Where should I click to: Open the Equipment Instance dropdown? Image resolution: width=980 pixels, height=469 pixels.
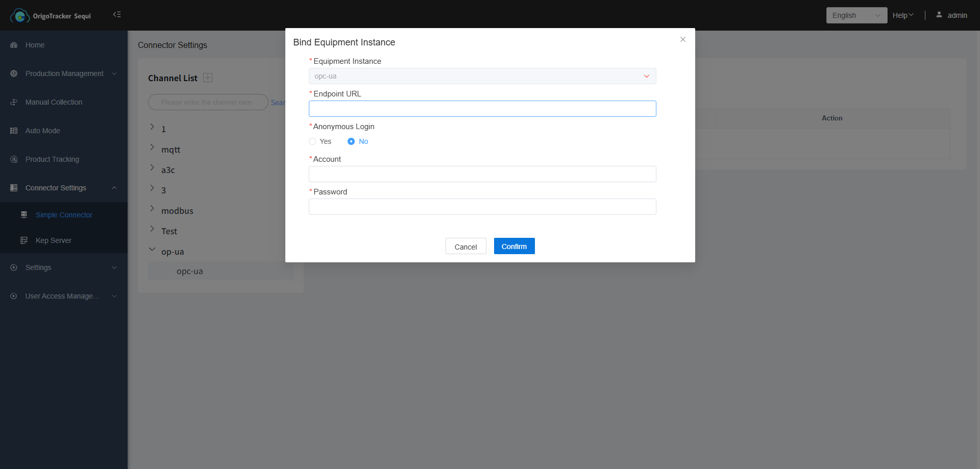482,76
